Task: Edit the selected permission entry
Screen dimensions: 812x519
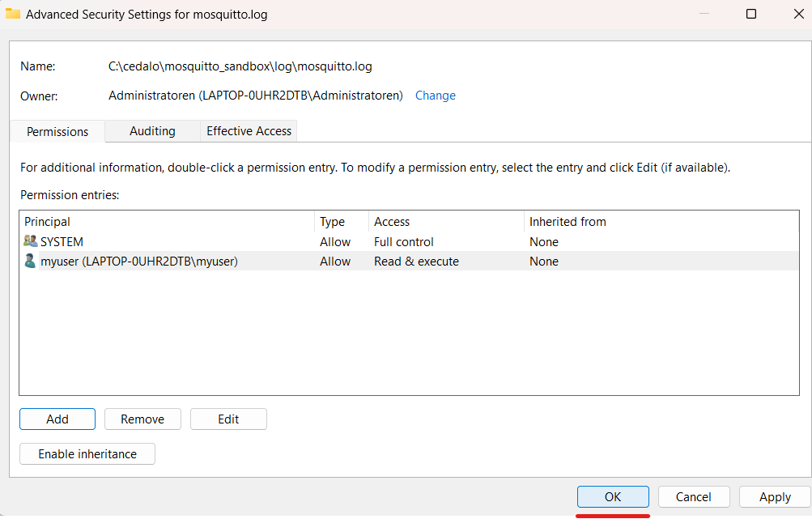Action: [x=228, y=419]
